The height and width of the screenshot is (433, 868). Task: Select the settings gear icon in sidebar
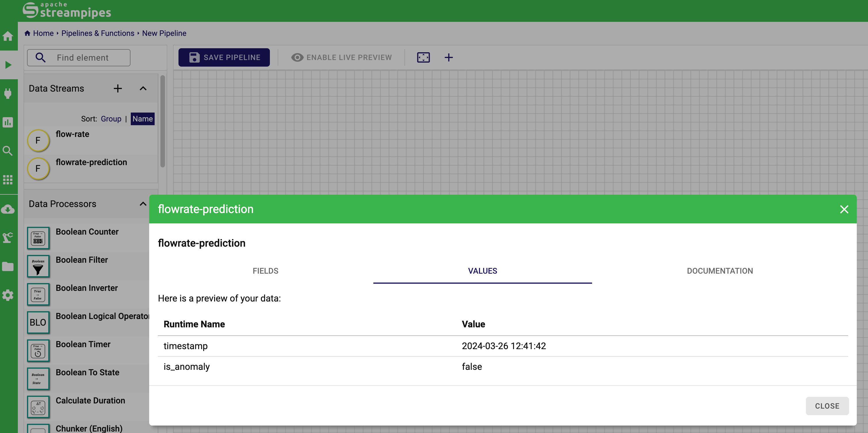coord(8,295)
